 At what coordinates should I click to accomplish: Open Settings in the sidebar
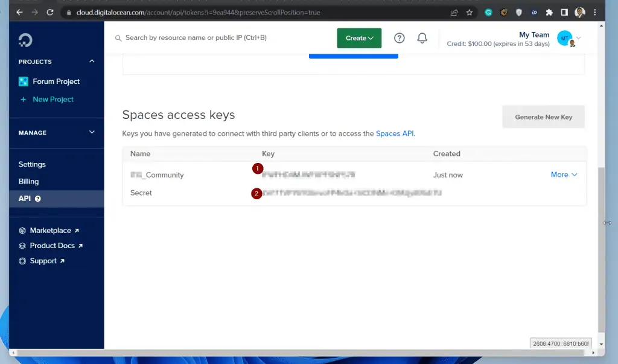(x=32, y=164)
